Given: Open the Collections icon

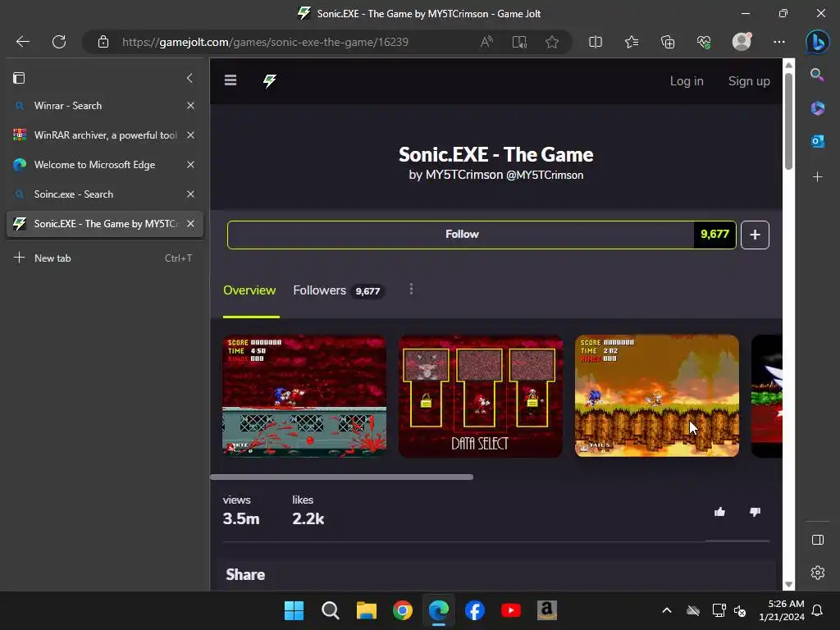Looking at the screenshot, I should [x=668, y=42].
